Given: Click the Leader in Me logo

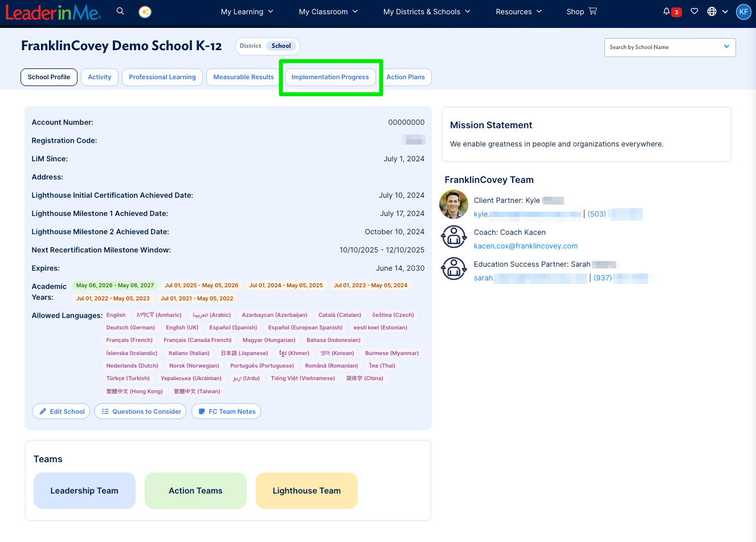Looking at the screenshot, I should pos(53,12).
